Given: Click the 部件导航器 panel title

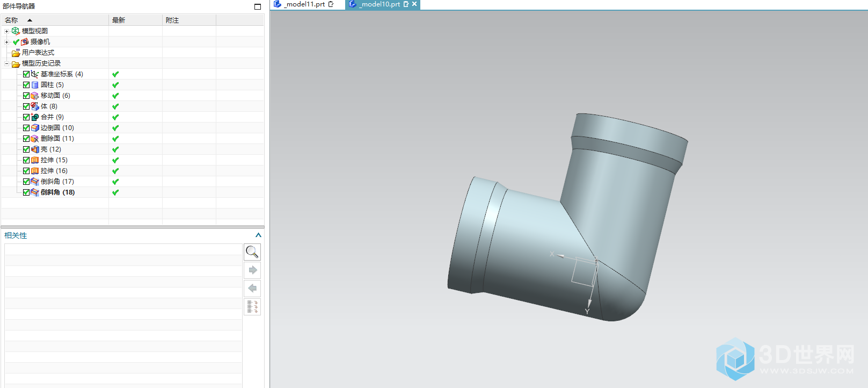Looking at the screenshot, I should 19,6.
